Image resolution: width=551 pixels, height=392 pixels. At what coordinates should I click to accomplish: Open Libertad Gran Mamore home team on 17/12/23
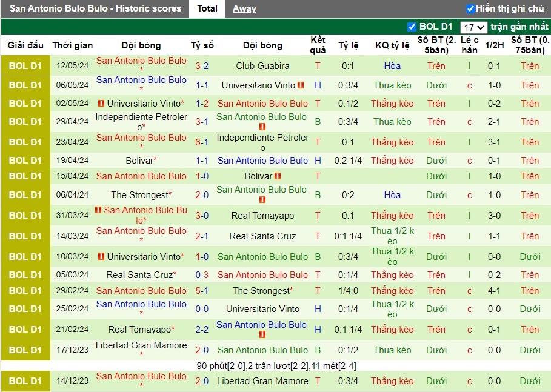tap(141, 345)
